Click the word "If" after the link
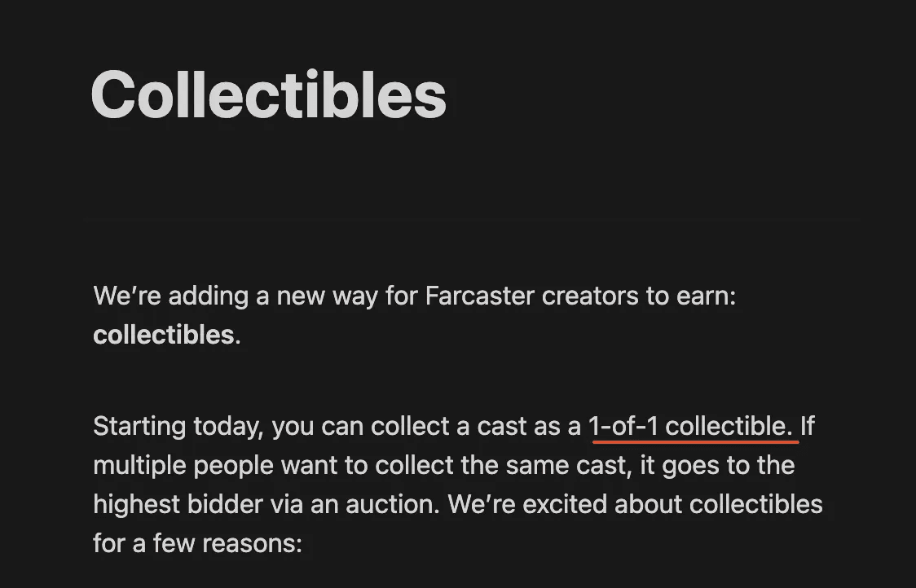This screenshot has width=916, height=588. click(808, 426)
